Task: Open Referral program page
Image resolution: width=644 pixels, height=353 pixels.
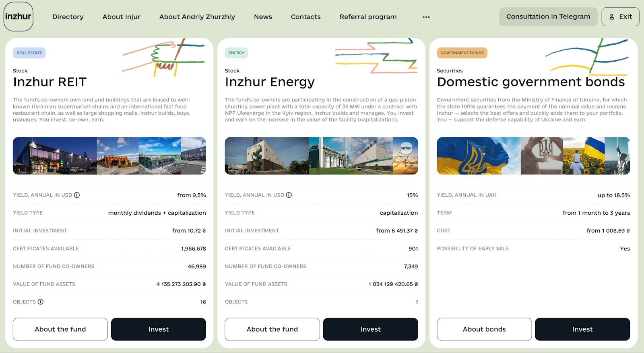Action: tap(368, 17)
